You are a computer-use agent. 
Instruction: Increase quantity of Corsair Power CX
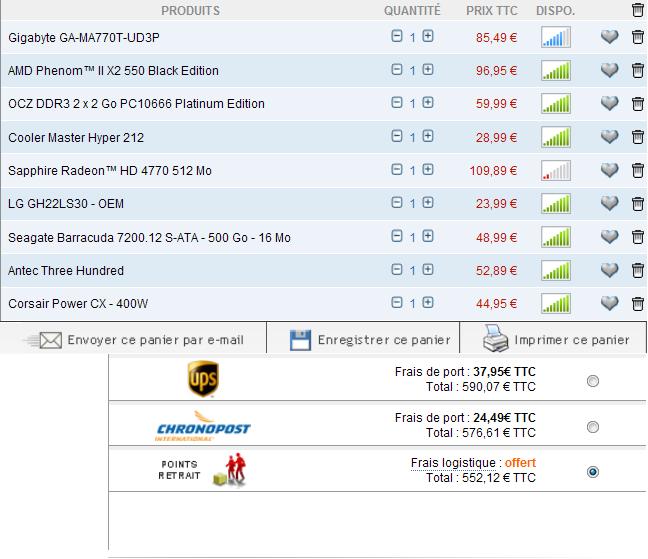click(x=428, y=302)
